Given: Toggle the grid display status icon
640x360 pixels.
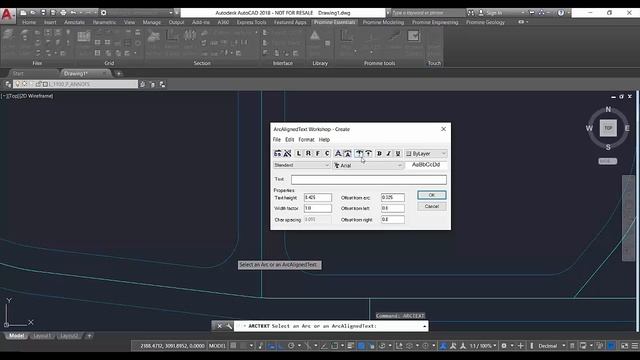Looking at the screenshot, I should (233, 346).
